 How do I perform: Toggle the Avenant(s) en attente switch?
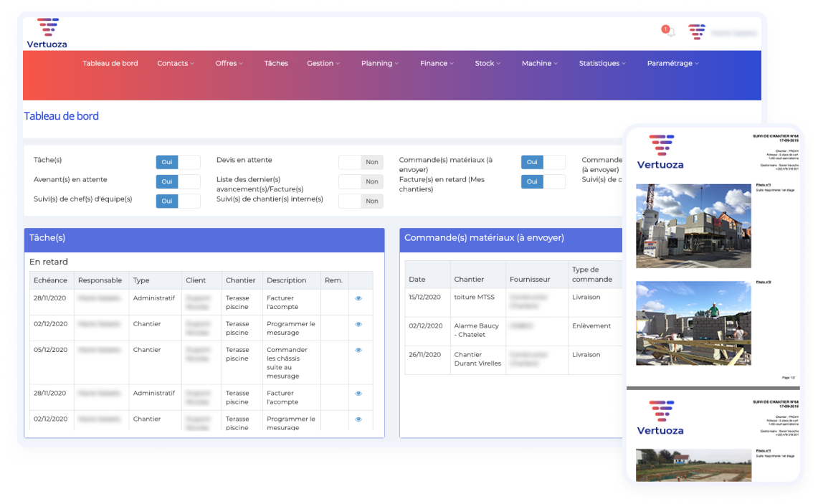pyautogui.click(x=178, y=181)
